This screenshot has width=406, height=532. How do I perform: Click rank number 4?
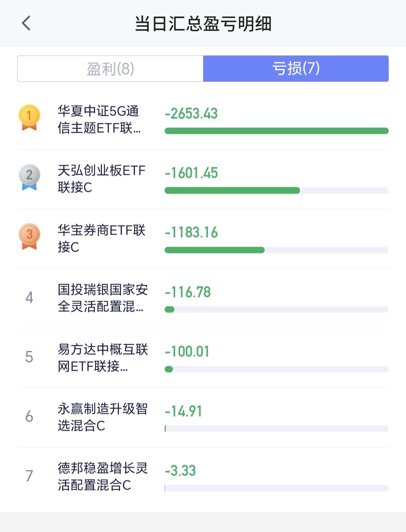coord(29,297)
